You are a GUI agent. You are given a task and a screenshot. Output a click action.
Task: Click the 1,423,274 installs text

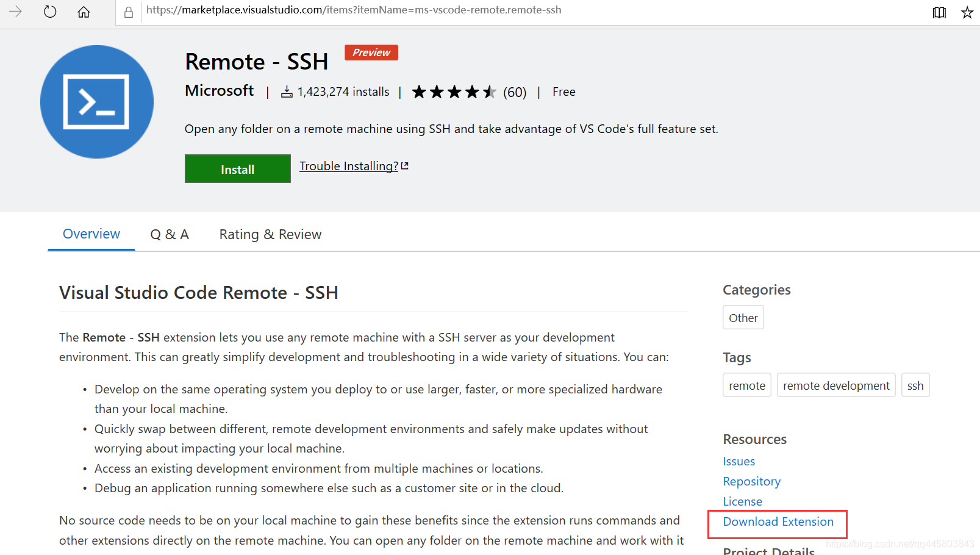(343, 91)
